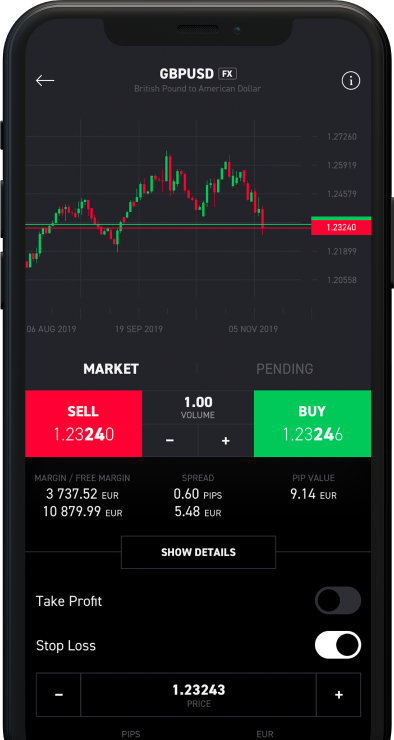
Task: Enable the Take Profit toggle
Action: 338,600
